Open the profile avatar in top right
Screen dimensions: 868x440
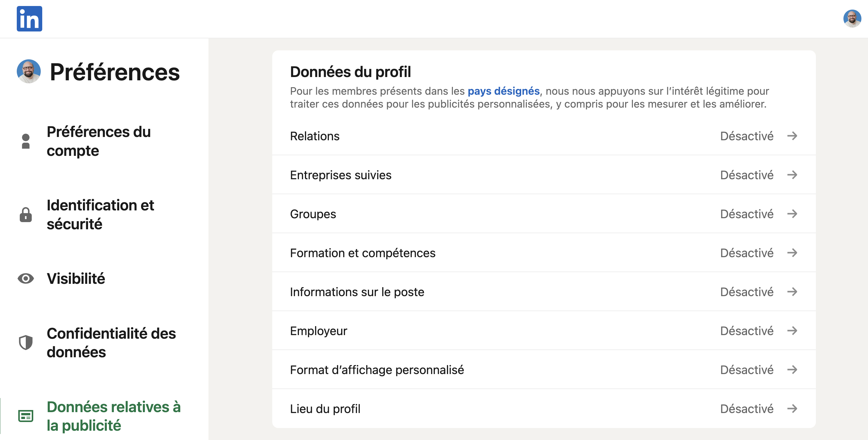[x=852, y=19]
